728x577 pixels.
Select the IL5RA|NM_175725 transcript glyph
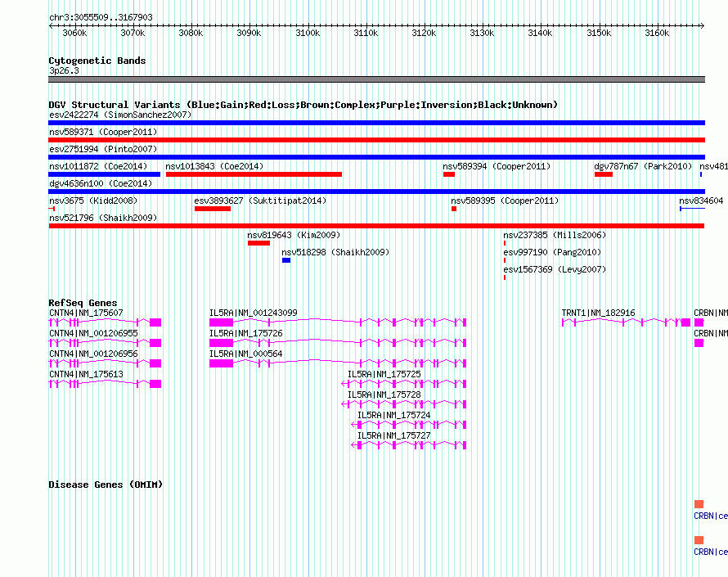click(x=404, y=384)
